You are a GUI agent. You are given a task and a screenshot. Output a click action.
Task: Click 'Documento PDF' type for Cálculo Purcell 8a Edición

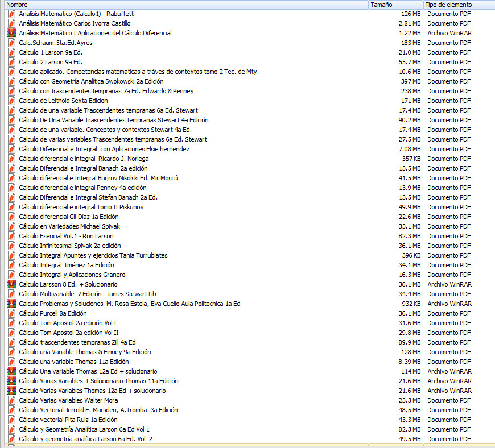(449, 313)
